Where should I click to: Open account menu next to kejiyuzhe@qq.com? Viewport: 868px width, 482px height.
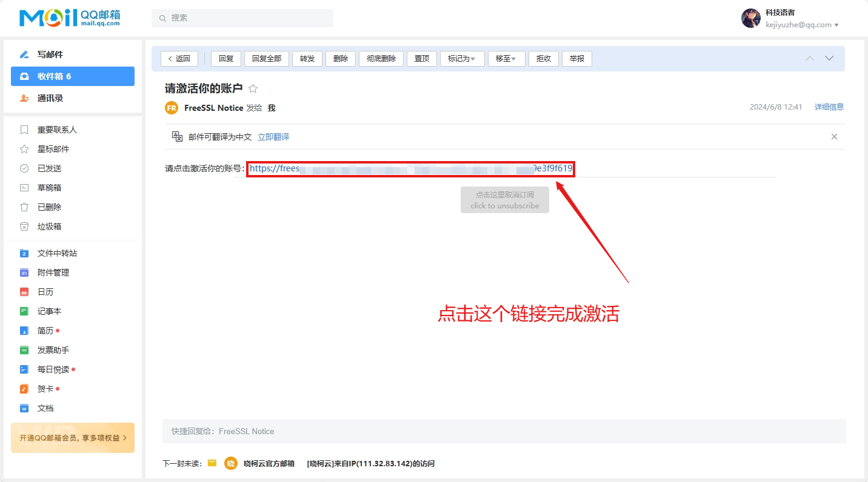coord(836,25)
